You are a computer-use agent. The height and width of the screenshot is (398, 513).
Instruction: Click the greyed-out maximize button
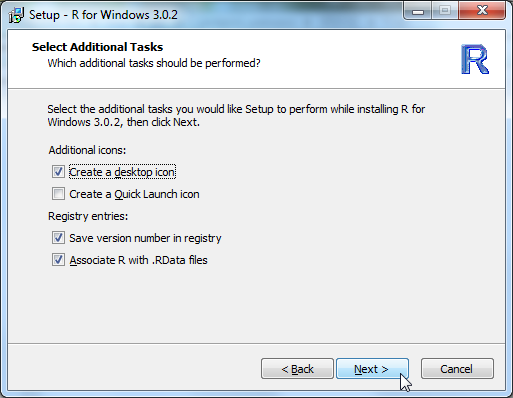click(x=445, y=11)
